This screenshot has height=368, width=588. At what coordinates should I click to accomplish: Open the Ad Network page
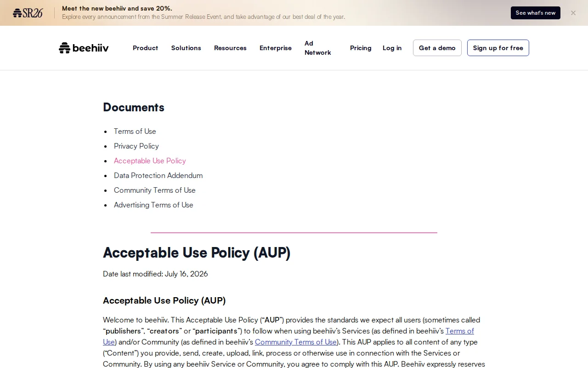click(x=318, y=48)
